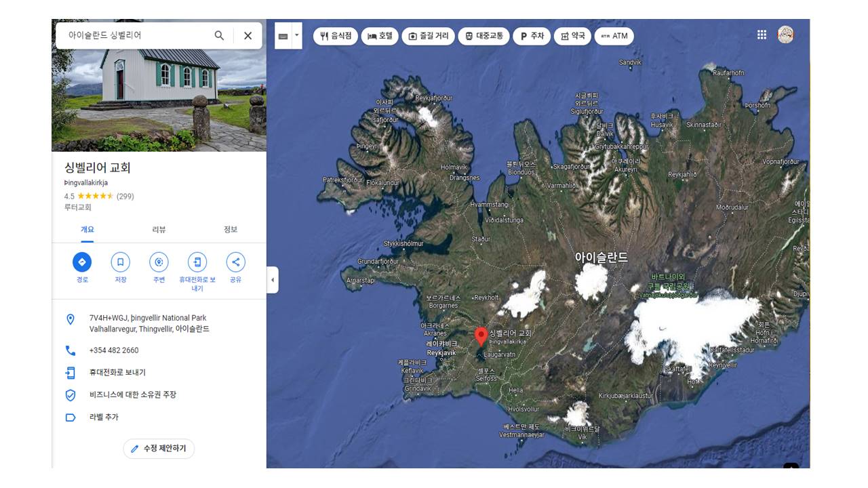Click the 휴대전화로 보내기 row
Image resolution: width=868 pixels, height=488 pixels.
[x=159, y=373]
